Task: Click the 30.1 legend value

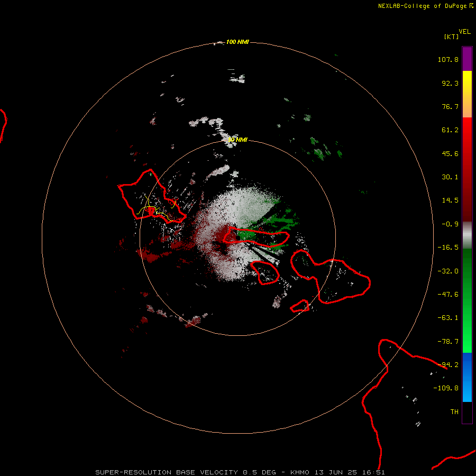Action: [450, 177]
